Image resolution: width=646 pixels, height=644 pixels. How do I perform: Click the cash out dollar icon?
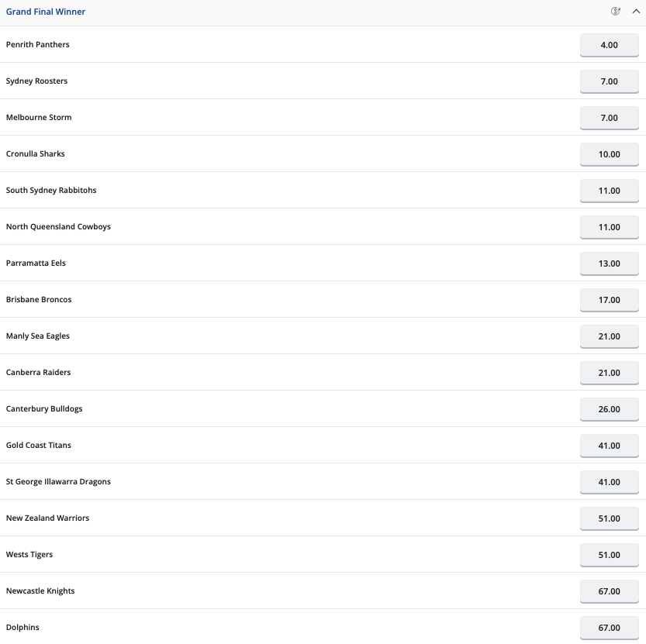click(617, 12)
